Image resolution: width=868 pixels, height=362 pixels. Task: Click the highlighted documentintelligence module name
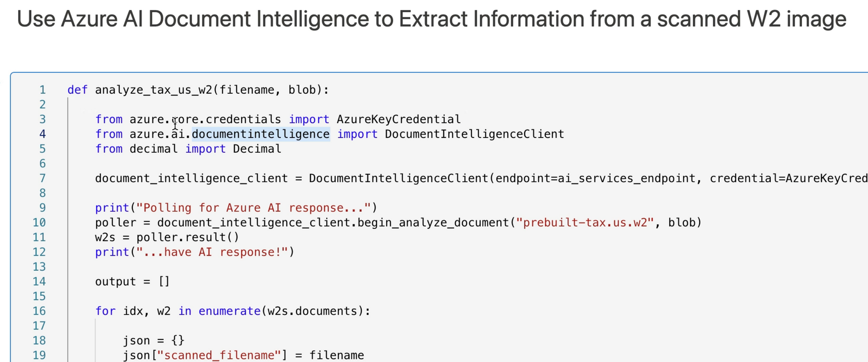[260, 134]
